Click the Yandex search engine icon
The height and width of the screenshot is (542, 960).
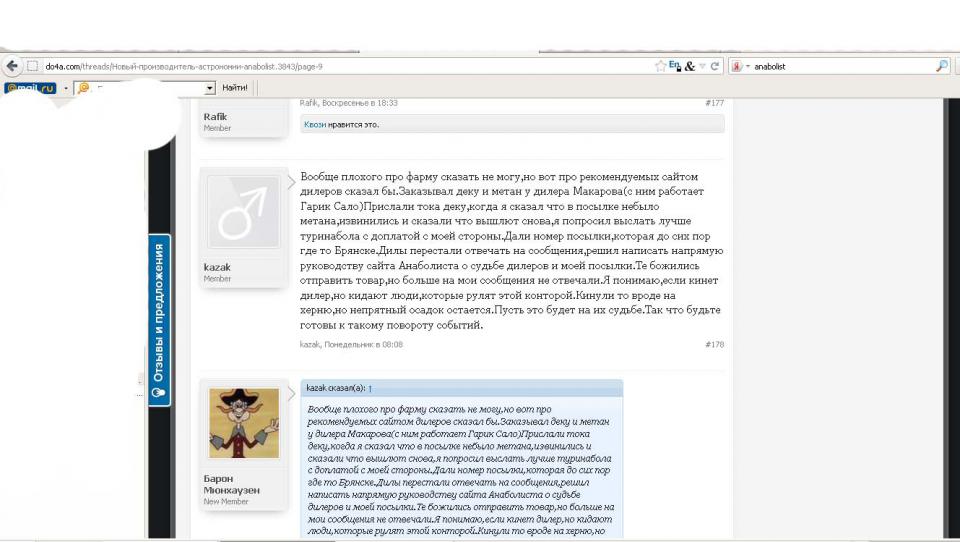click(x=737, y=66)
